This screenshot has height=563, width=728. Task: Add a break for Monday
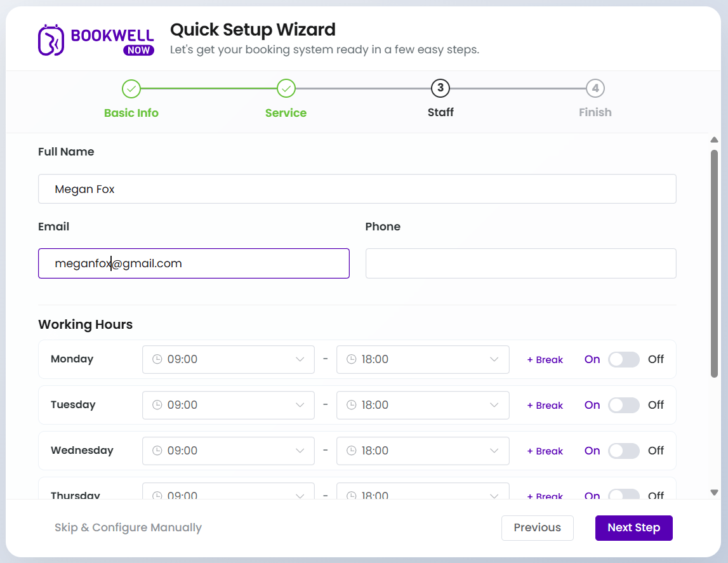pyautogui.click(x=545, y=360)
